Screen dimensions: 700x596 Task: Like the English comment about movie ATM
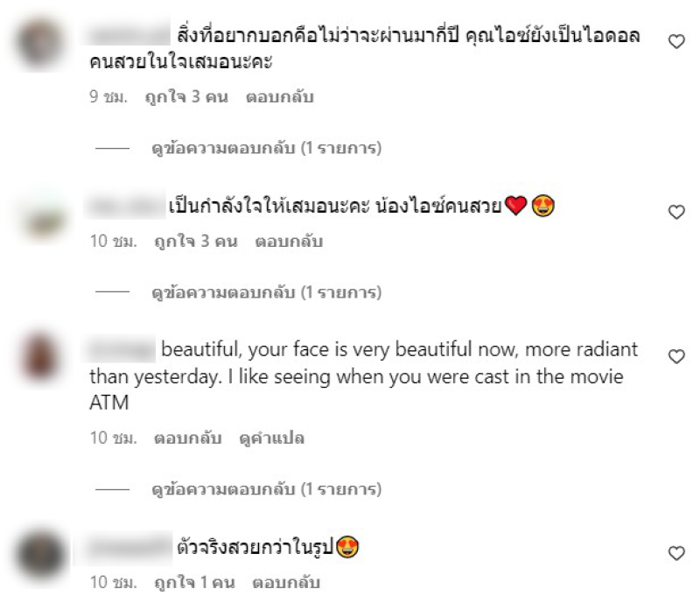pos(676,356)
